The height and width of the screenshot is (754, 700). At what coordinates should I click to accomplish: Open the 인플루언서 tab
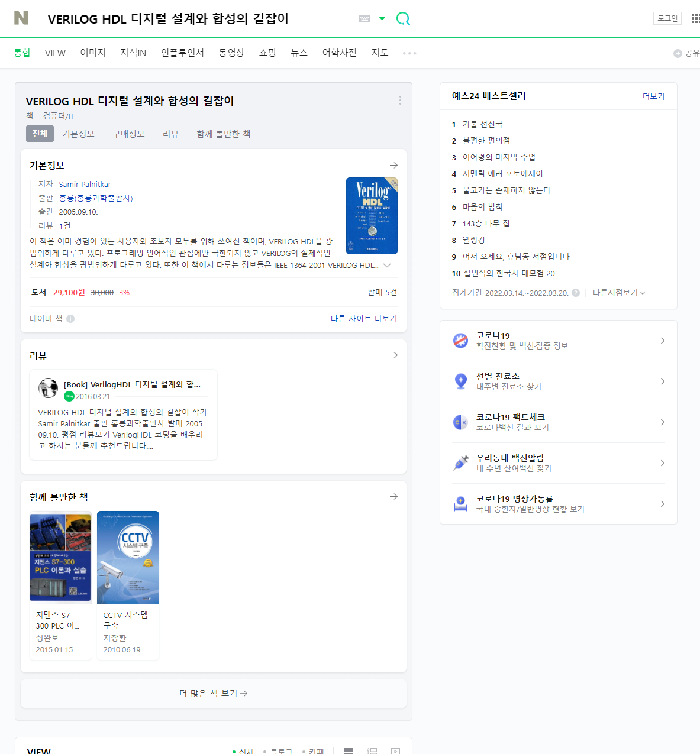(182, 53)
